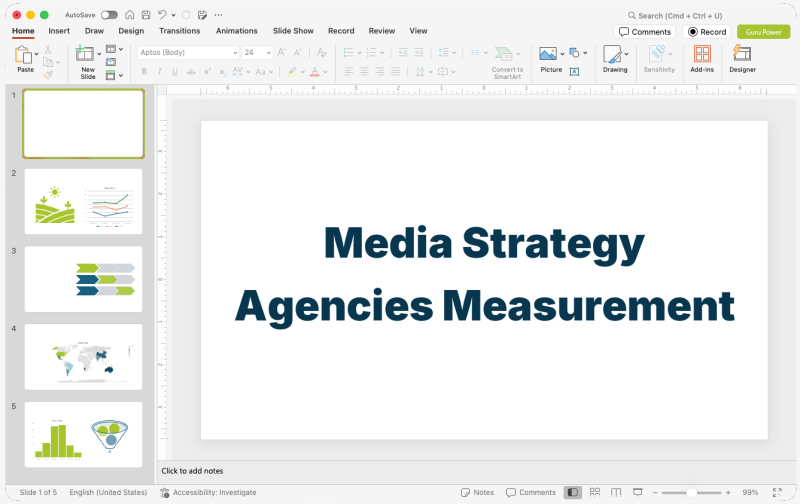Screen dimensions: 800x504
Task: Apply the yellow text highlight color
Action: (292, 72)
